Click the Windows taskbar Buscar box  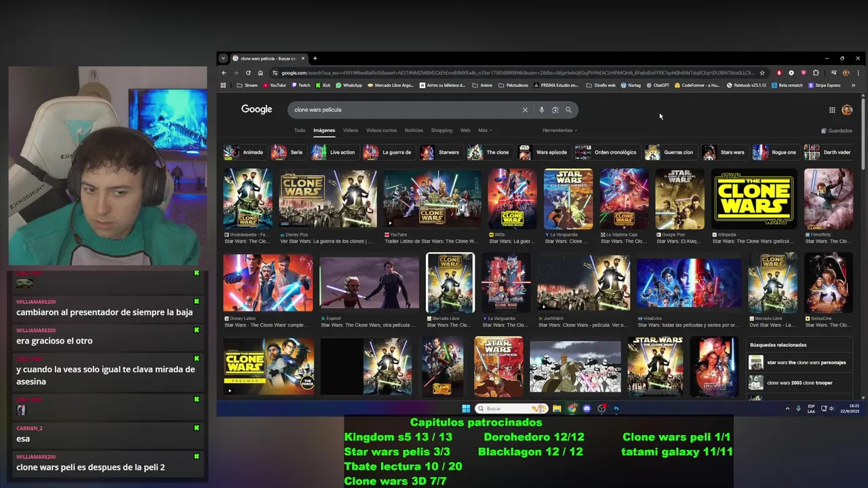pyautogui.click(x=511, y=409)
